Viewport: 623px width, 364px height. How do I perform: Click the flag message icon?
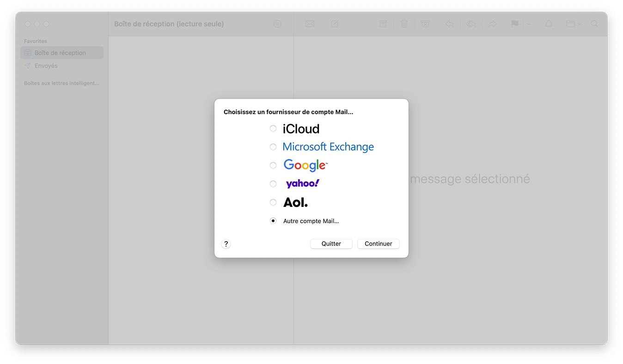514,24
